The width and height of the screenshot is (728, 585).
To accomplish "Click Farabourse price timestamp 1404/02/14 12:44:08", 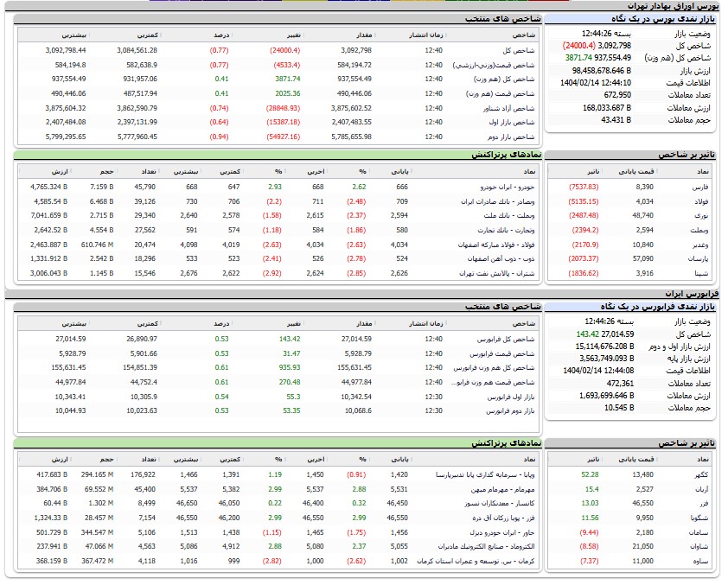I will (x=598, y=370).
